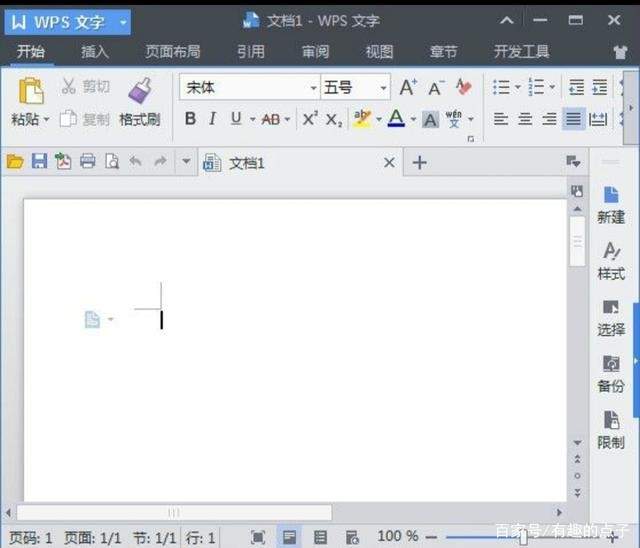This screenshot has height=548, width=640.
Task: Click the Print icon
Action: coord(87,161)
